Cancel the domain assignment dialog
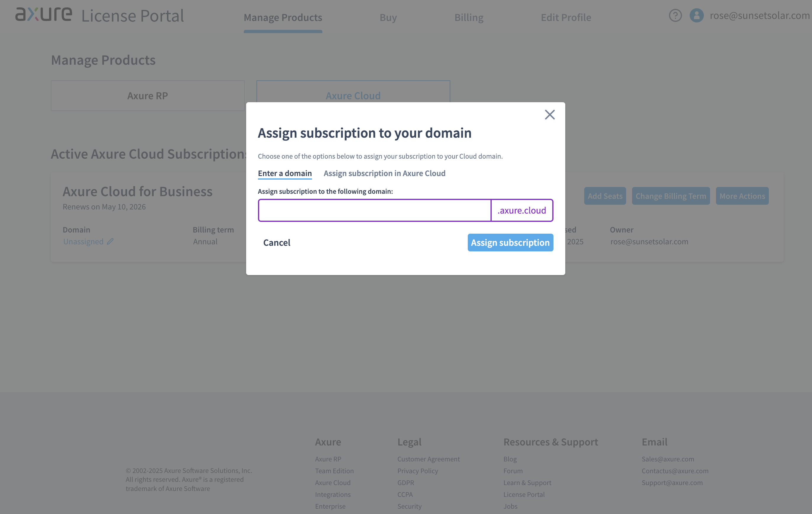Viewport: 812px width, 514px height. [x=277, y=243]
